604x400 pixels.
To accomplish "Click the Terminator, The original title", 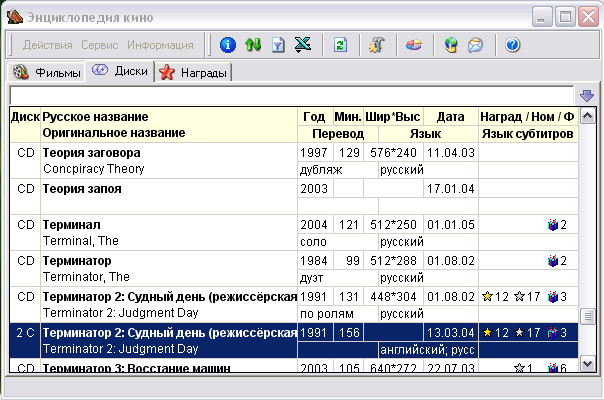I will point(86,277).
